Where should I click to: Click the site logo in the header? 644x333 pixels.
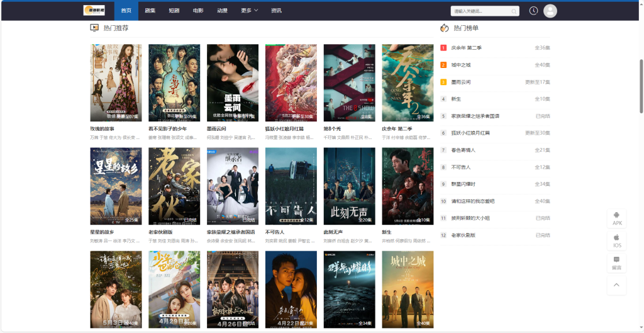pyautogui.click(x=94, y=11)
